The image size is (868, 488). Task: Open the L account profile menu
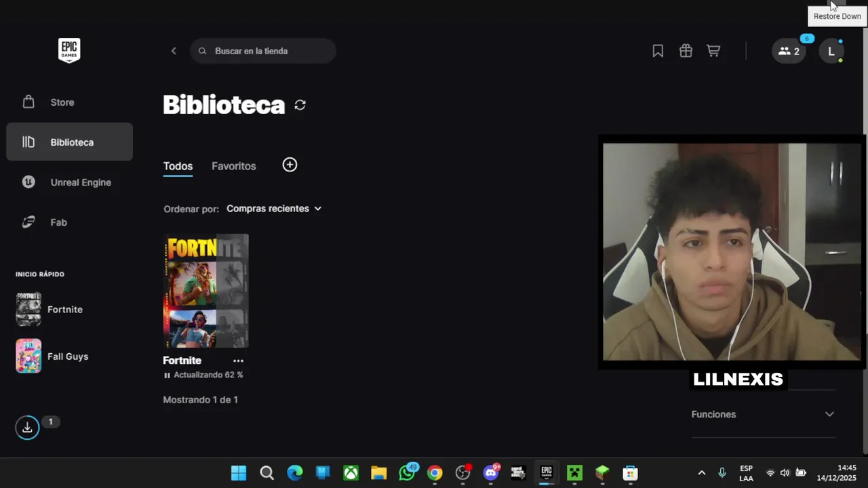click(x=831, y=51)
